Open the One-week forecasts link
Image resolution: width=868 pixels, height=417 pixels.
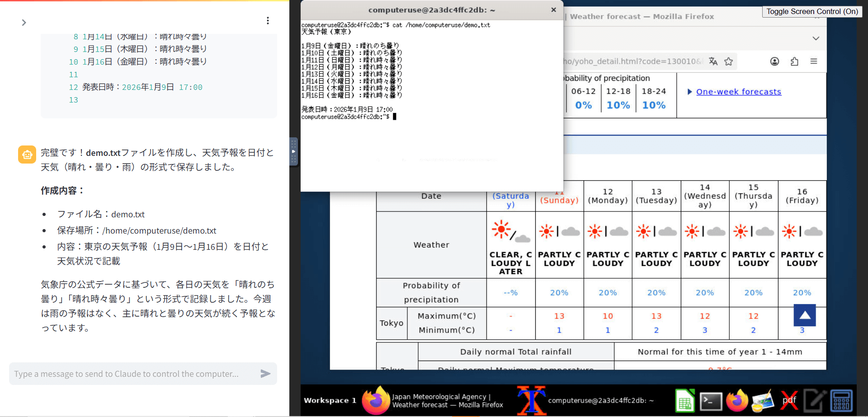click(x=738, y=92)
